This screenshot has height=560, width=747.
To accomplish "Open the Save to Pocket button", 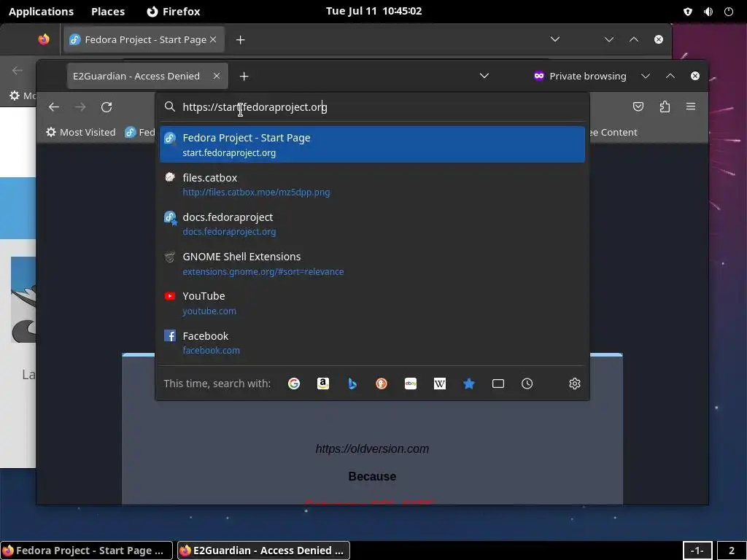I will pyautogui.click(x=638, y=106).
